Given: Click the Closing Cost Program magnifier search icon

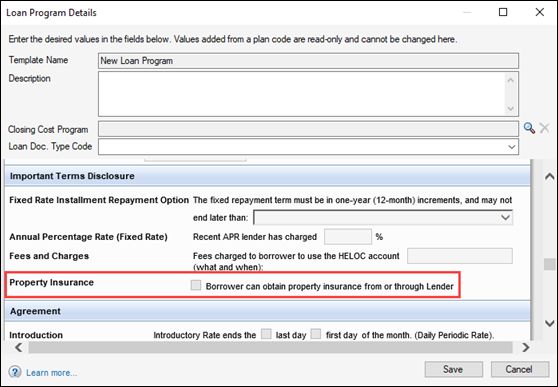Looking at the screenshot, I should (529, 128).
